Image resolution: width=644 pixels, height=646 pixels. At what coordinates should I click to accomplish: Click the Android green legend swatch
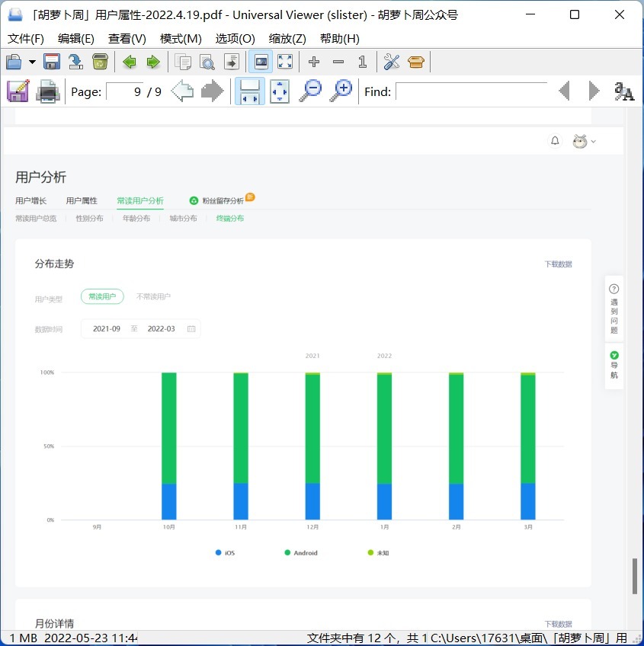(x=287, y=552)
